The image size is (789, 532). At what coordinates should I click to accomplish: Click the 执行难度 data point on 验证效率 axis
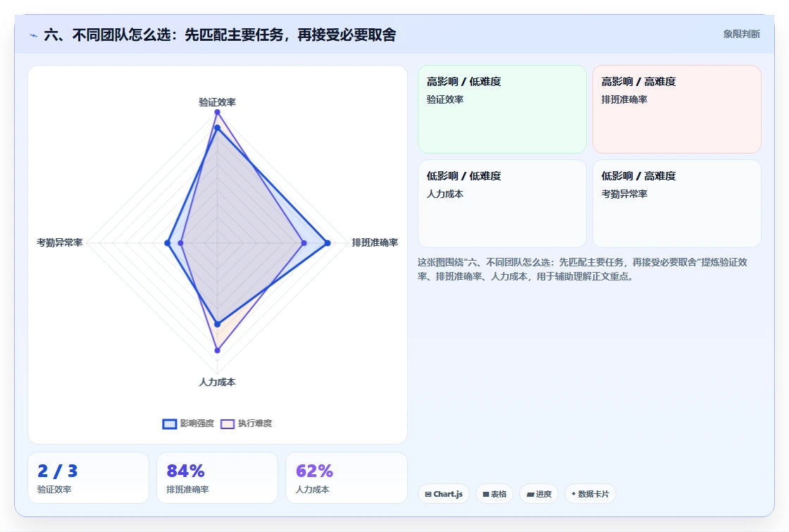coord(218,112)
